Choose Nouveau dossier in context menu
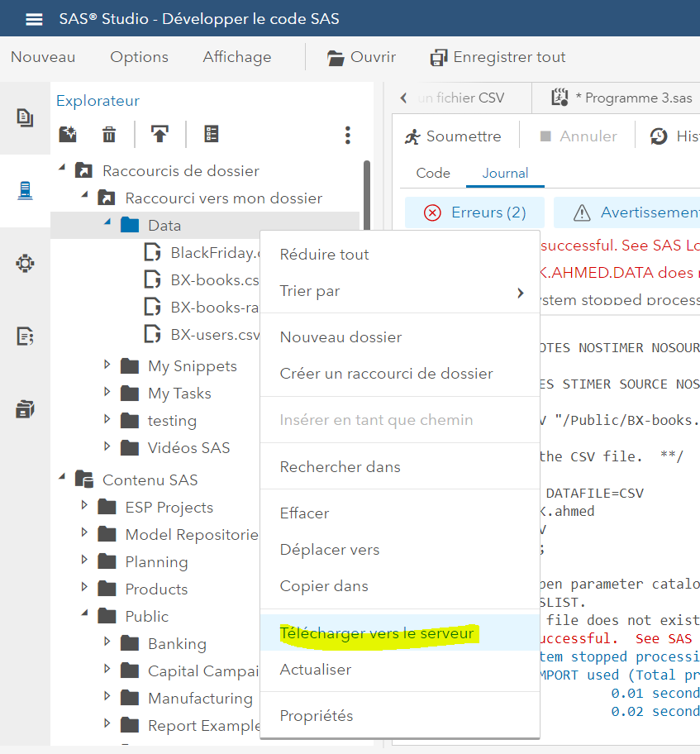Image resolution: width=700 pixels, height=754 pixels. click(400, 337)
